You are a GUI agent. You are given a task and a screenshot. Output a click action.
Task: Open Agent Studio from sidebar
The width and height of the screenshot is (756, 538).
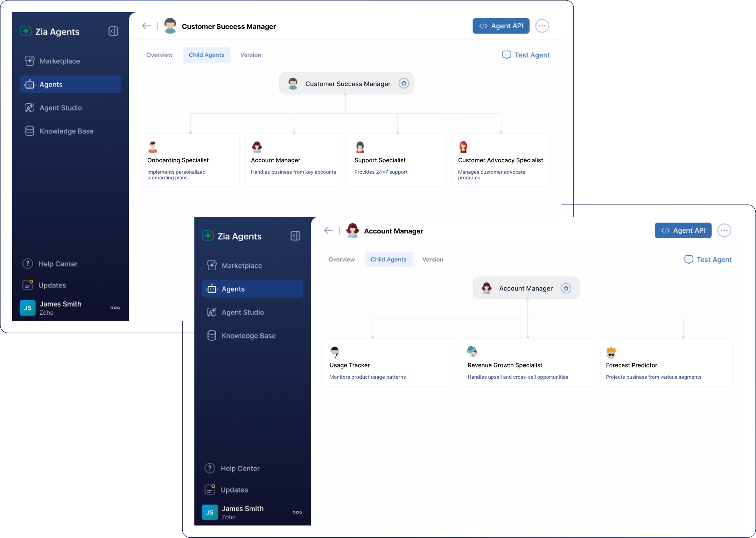tap(61, 107)
